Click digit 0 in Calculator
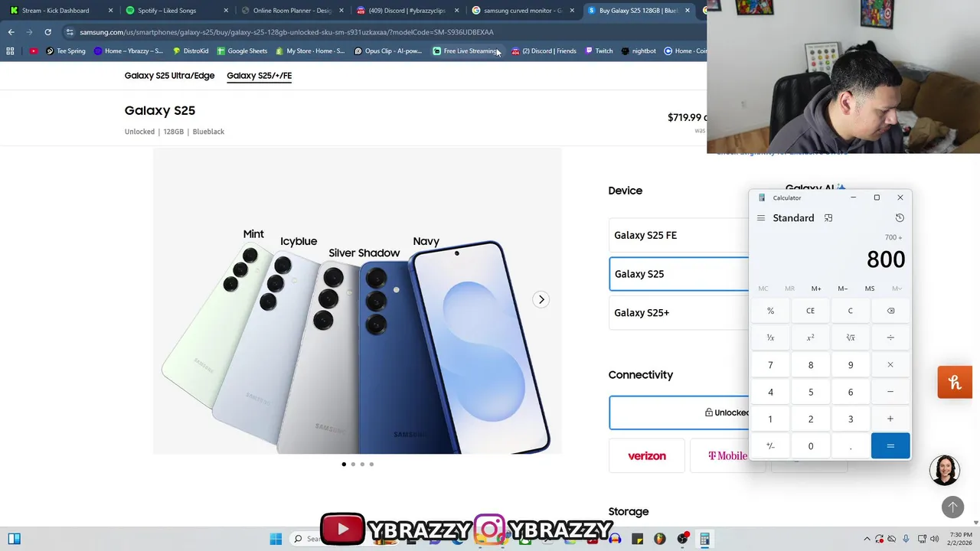Image resolution: width=980 pixels, height=551 pixels. point(811,446)
